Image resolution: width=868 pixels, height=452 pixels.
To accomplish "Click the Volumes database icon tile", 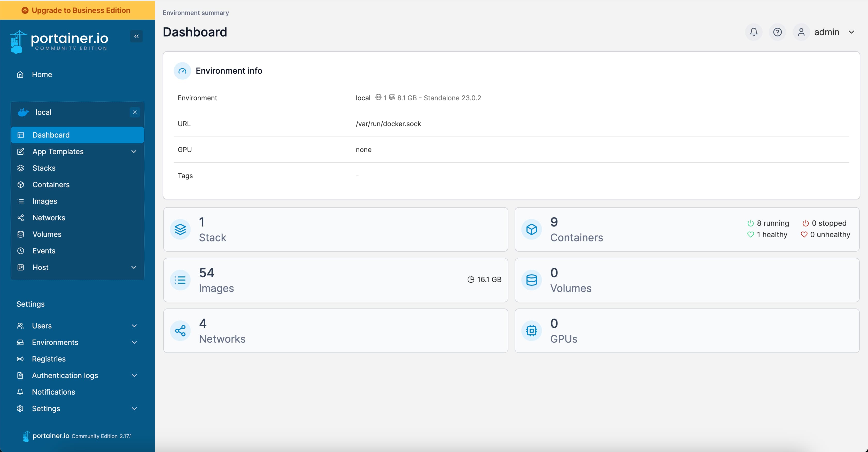I will (531, 280).
